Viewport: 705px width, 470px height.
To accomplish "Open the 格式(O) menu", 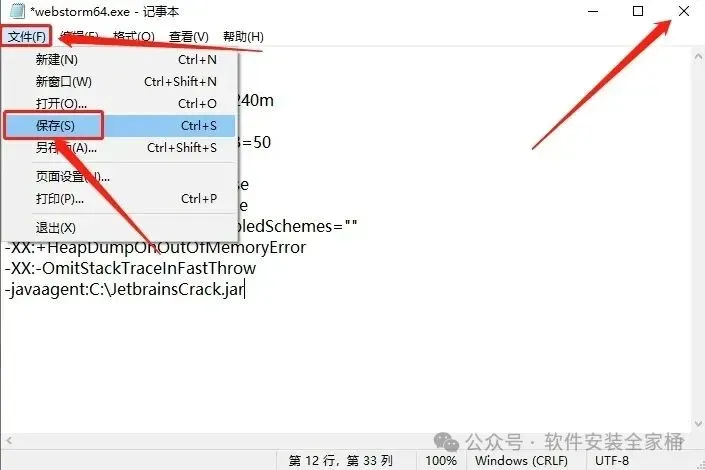I will click(134, 36).
